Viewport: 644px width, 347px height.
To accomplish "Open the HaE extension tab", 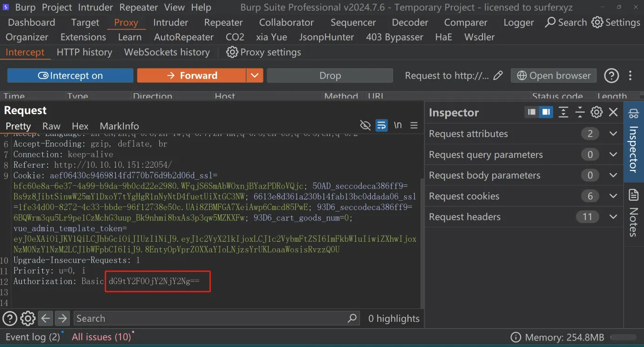I will (x=443, y=37).
